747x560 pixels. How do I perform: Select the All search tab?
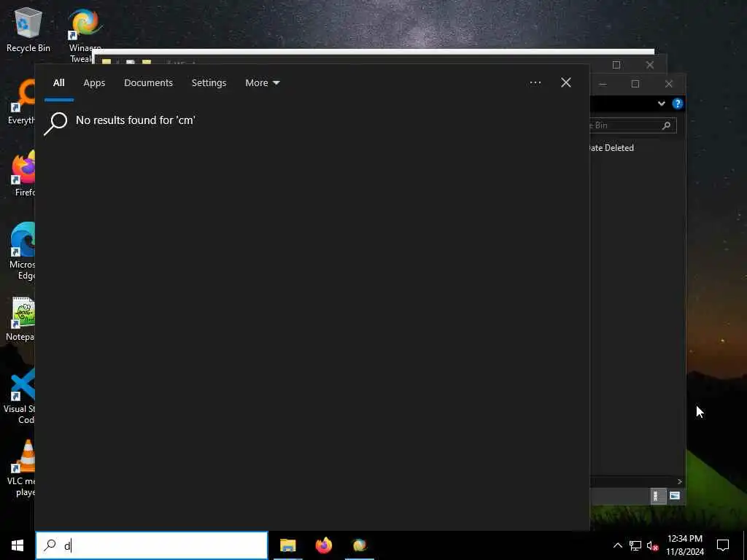[x=58, y=83]
